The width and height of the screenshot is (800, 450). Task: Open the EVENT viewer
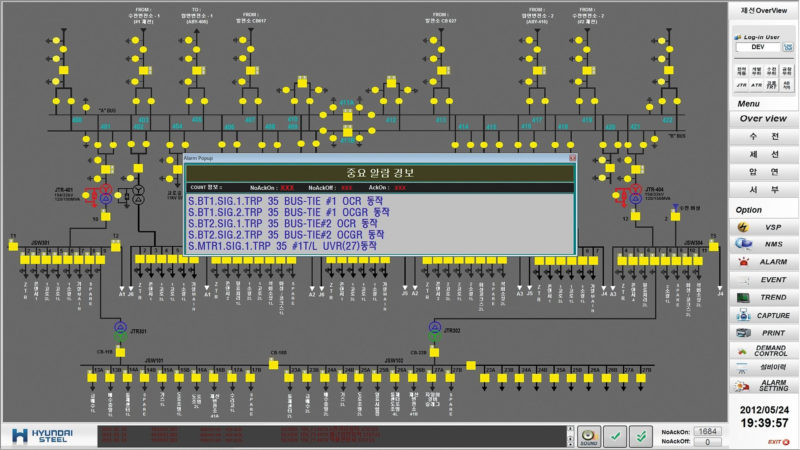tap(764, 280)
